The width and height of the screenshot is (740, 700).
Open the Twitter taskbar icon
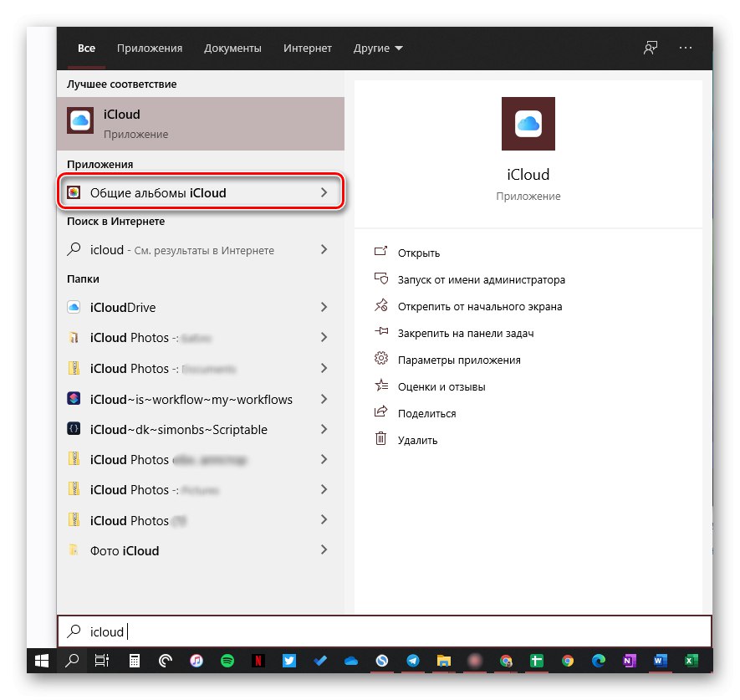point(289,660)
